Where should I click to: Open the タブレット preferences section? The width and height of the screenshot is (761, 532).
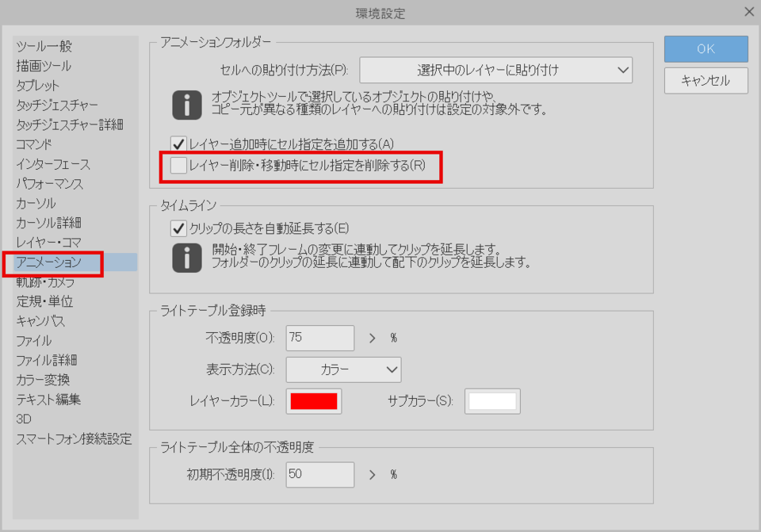[33, 86]
